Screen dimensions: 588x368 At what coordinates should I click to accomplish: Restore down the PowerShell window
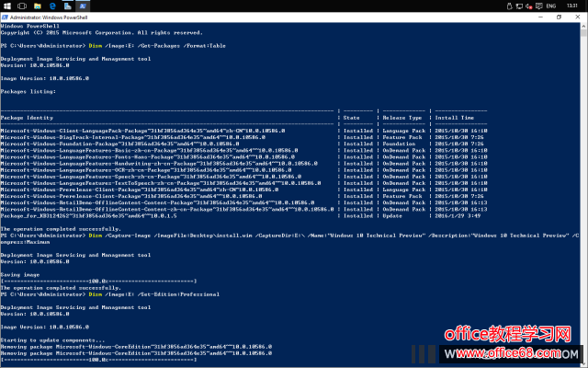click(x=559, y=17)
